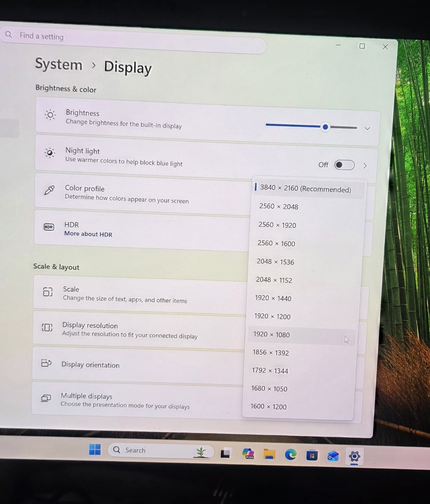Click the Display resolution icon

pos(47,327)
